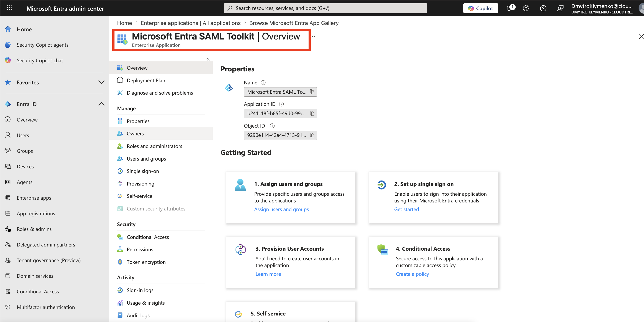The height and width of the screenshot is (322, 644).
Task: Go to Home breadcrumb
Action: [124, 23]
